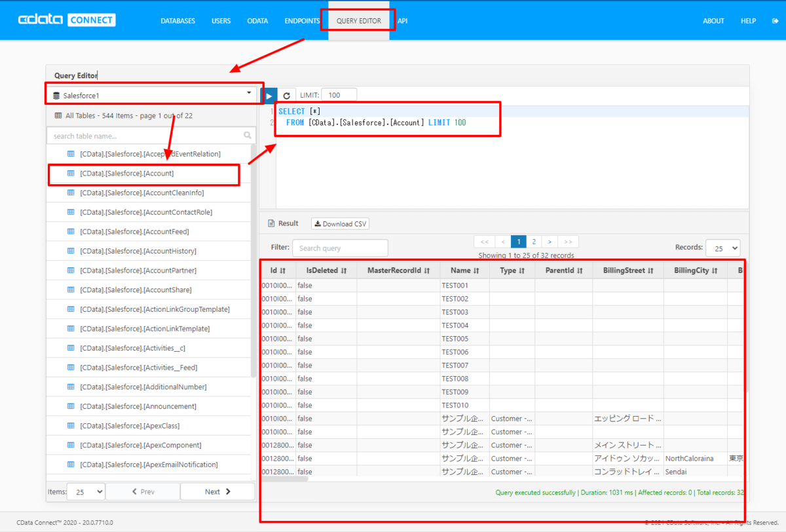Click table icon beside ApexClass
786x532 pixels.
click(x=71, y=426)
